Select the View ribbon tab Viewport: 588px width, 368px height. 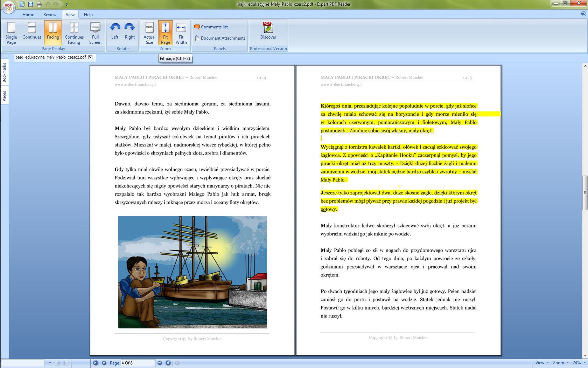coord(70,14)
